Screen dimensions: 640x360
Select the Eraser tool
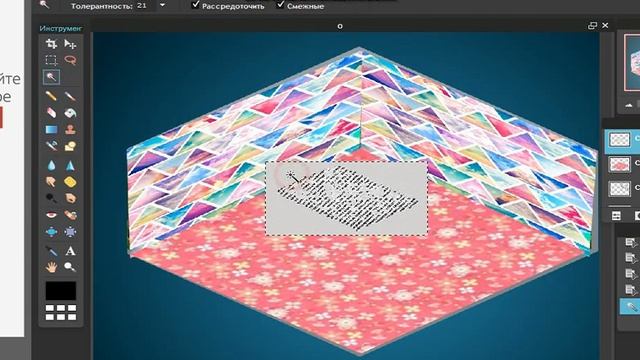click(x=51, y=113)
